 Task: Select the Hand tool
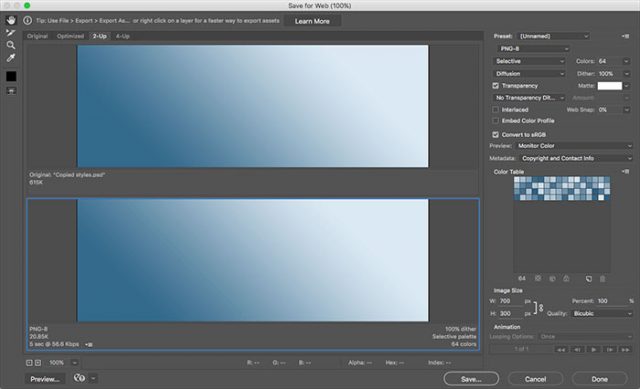pyautogui.click(x=11, y=20)
